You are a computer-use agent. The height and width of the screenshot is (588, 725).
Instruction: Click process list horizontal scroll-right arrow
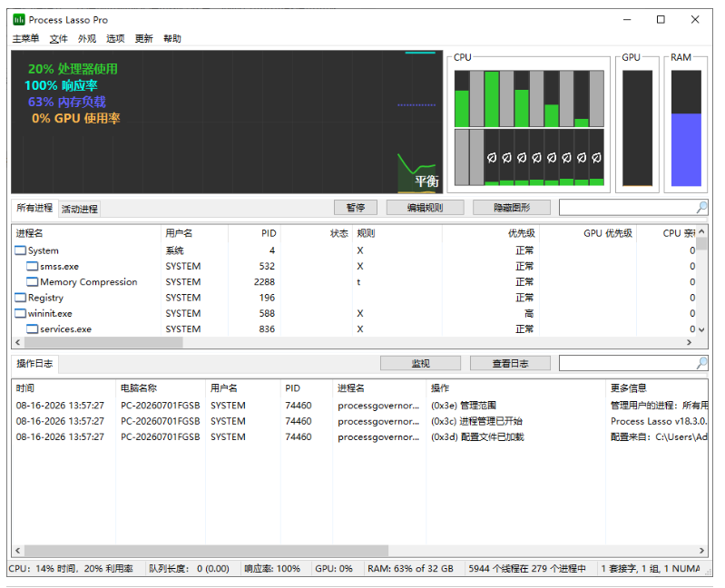coord(689,342)
